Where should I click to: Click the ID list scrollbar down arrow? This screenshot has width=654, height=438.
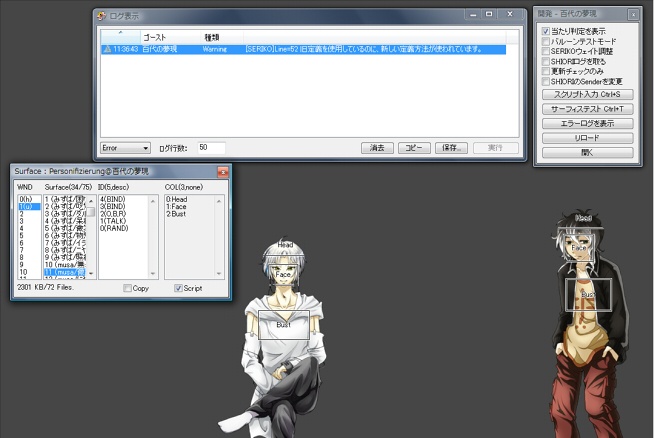(153, 274)
